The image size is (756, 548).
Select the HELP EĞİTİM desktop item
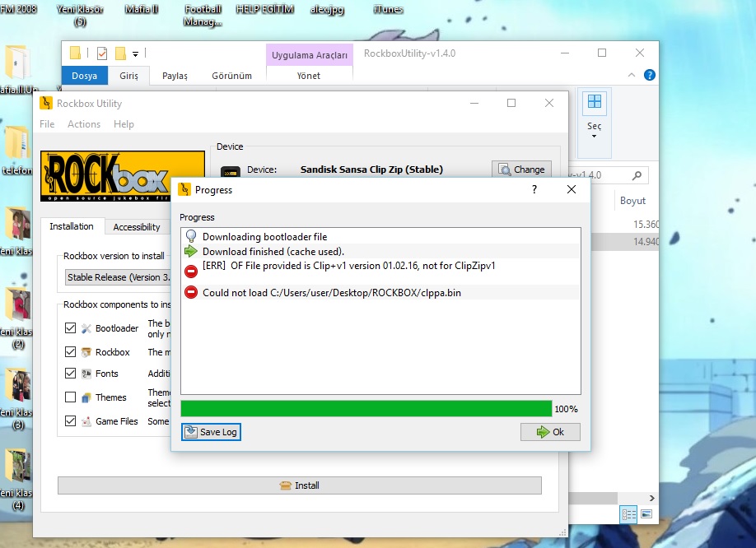(x=264, y=9)
